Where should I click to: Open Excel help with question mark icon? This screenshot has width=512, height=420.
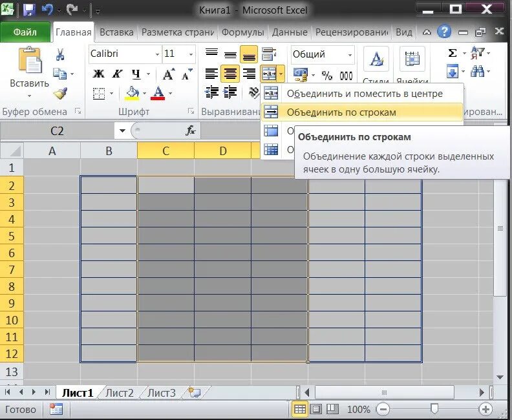(x=444, y=32)
